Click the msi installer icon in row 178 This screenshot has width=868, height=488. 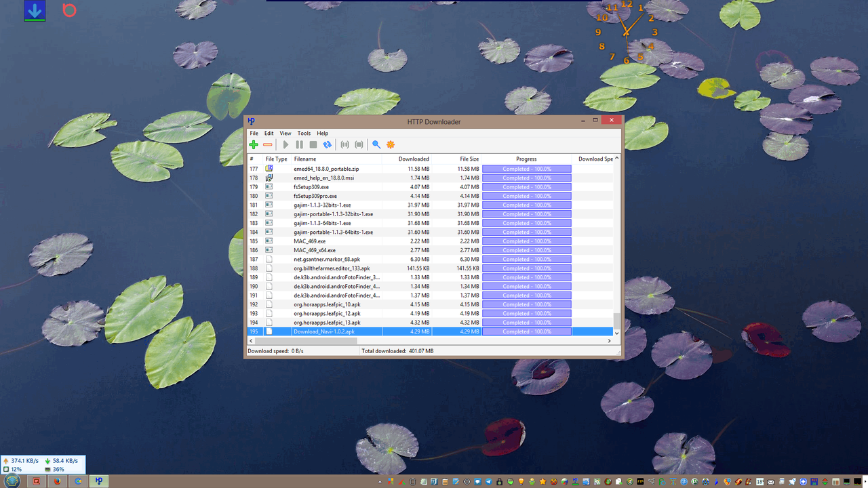pos(269,178)
